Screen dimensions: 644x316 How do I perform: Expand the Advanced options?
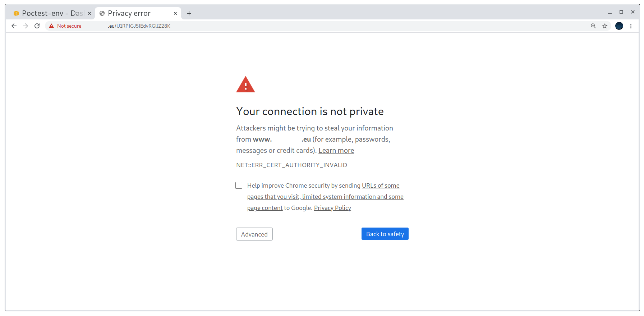(254, 234)
